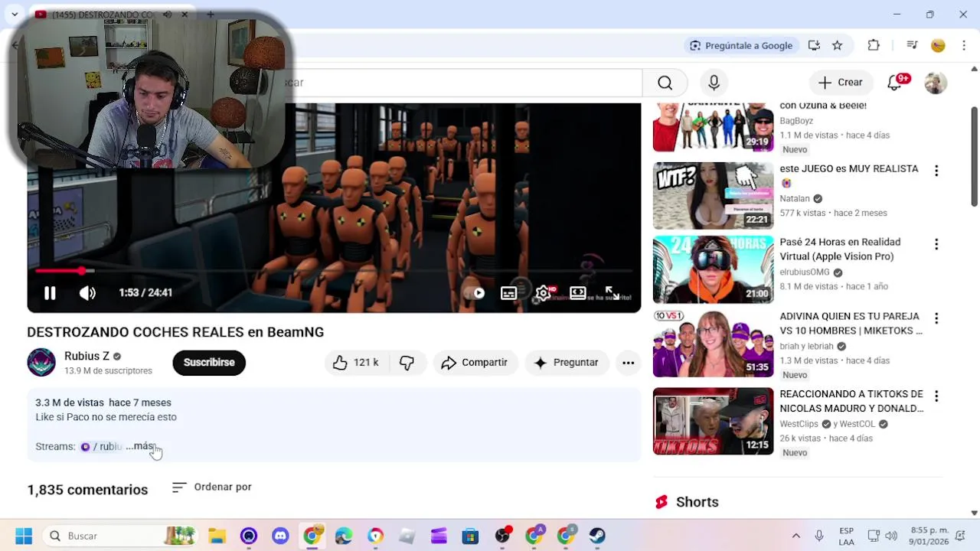Open more actions three-dot menu under video
980x551 pixels.
point(628,362)
